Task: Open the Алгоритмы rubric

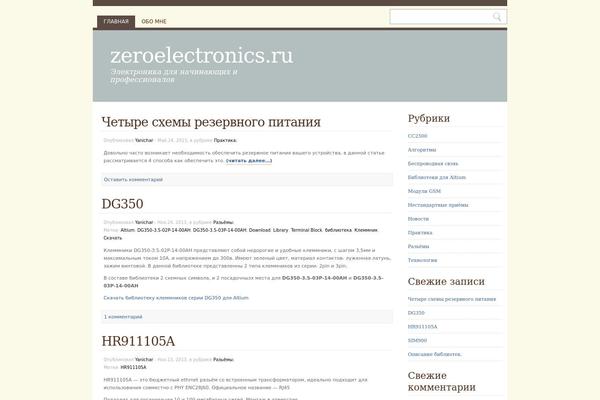Action: (422, 150)
